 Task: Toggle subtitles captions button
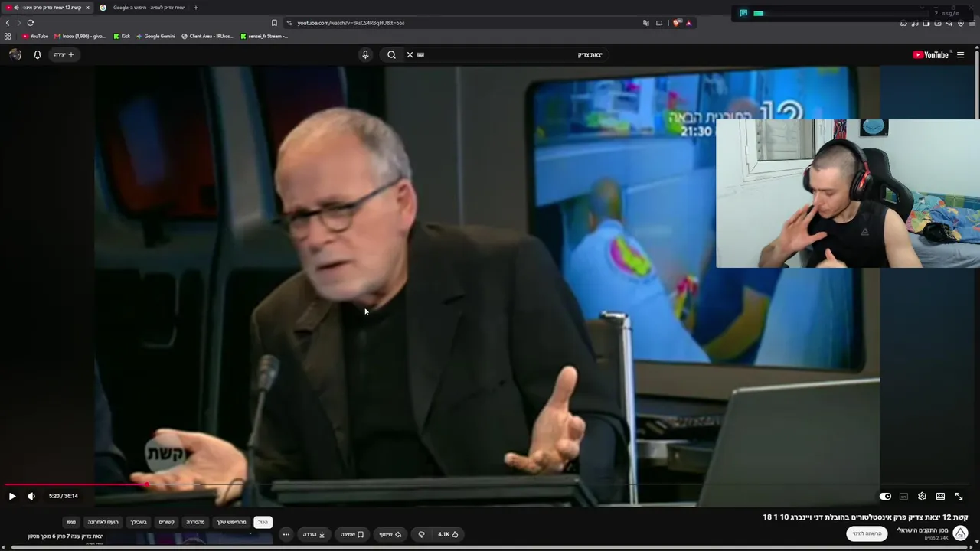(x=903, y=496)
